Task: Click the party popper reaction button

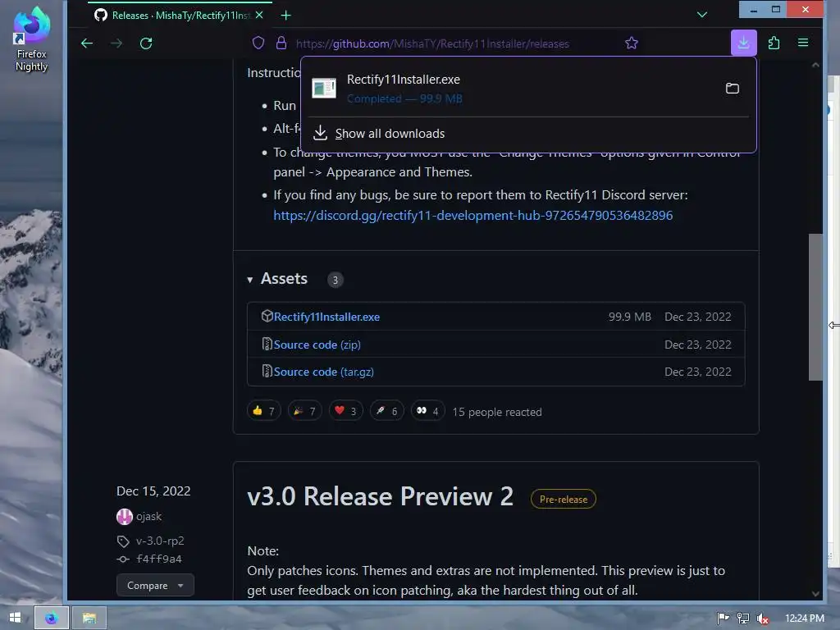Action: 304,411
